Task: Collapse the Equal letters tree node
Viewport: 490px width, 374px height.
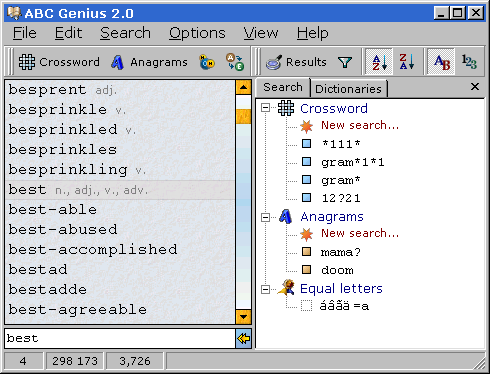Action: [265, 289]
